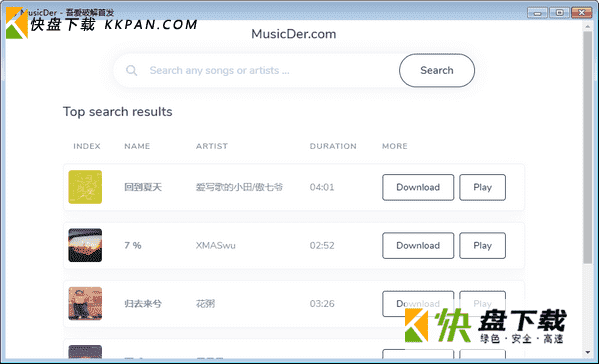Screen dimensions: 599x364
Task: Click the MusicDer.com title
Action: click(x=293, y=34)
